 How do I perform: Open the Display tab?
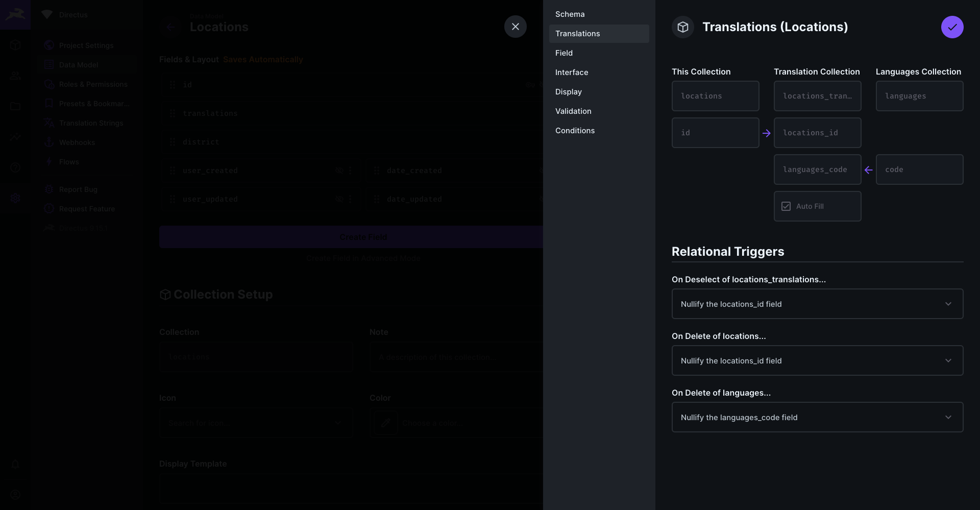(x=599, y=92)
